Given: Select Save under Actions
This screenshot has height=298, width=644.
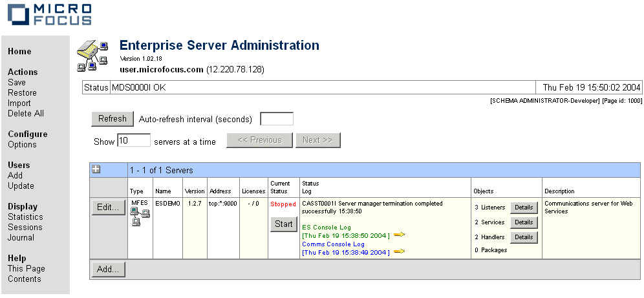Looking at the screenshot, I should click(16, 82).
